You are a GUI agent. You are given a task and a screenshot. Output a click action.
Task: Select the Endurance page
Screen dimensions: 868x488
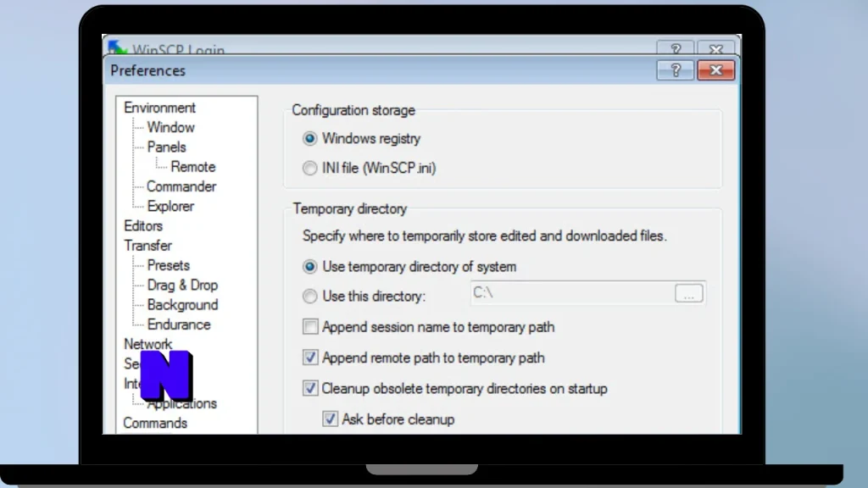point(179,324)
